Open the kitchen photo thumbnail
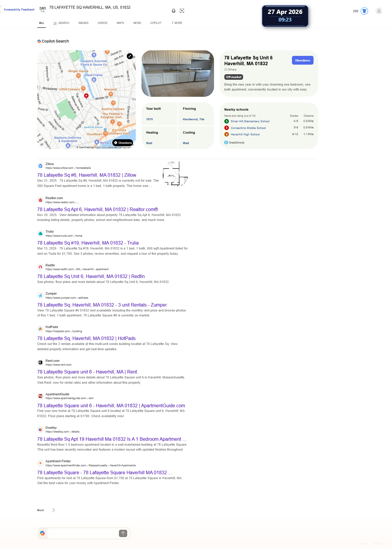 [178, 74]
